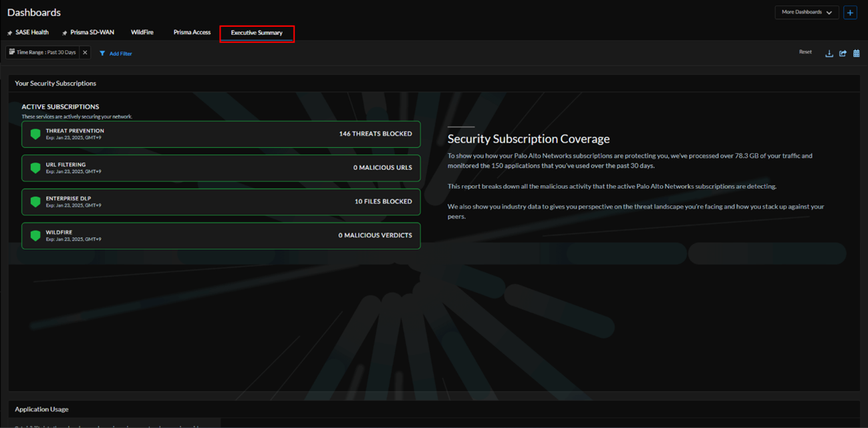The height and width of the screenshot is (428, 868).
Task: Click the Your Security Subscriptions header
Action: (x=55, y=84)
